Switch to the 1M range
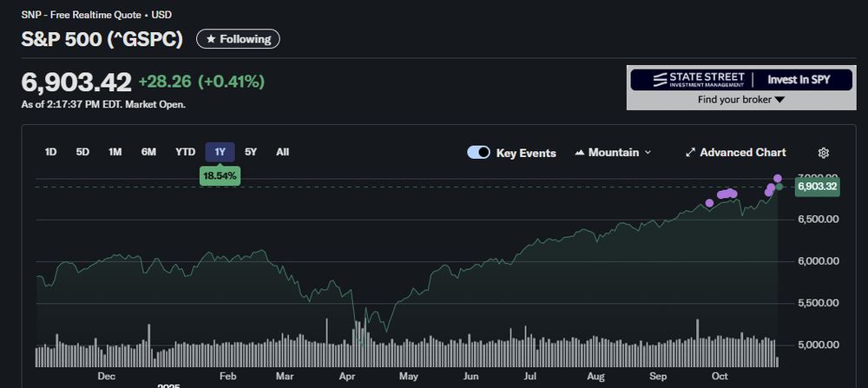Viewport: 868px width, 388px height. pos(115,152)
